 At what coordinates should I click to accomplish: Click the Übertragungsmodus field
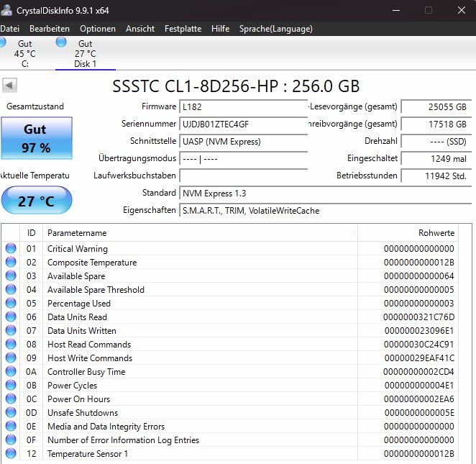tap(244, 159)
